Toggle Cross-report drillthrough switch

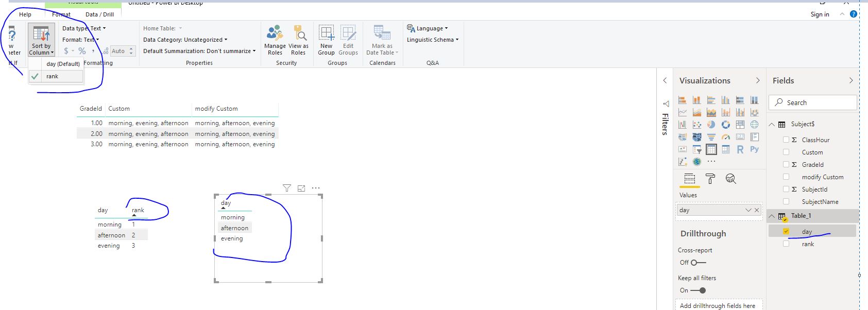pos(698,263)
